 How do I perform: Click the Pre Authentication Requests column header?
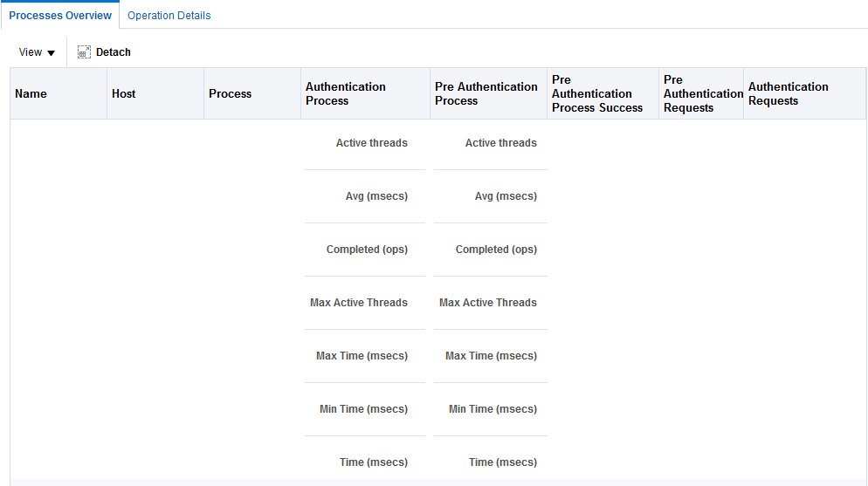click(701, 93)
